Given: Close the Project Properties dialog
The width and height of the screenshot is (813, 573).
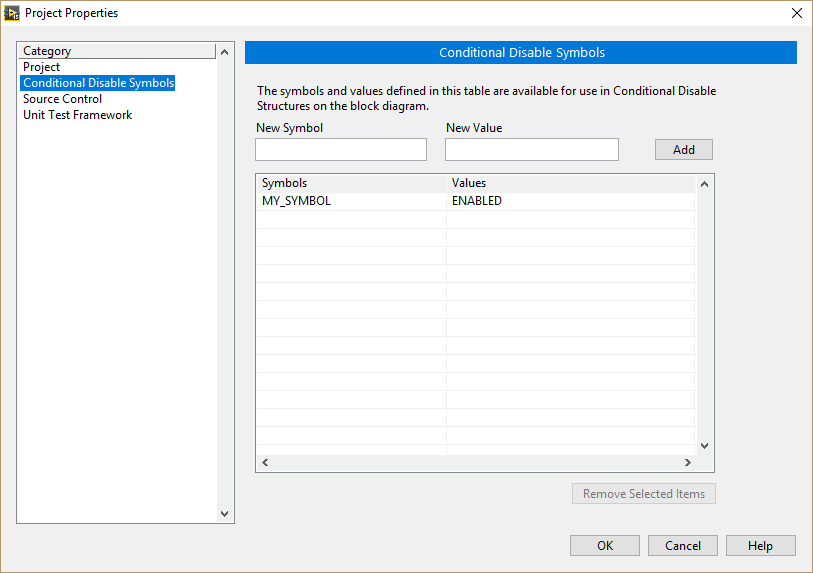Looking at the screenshot, I should pyautogui.click(x=796, y=13).
